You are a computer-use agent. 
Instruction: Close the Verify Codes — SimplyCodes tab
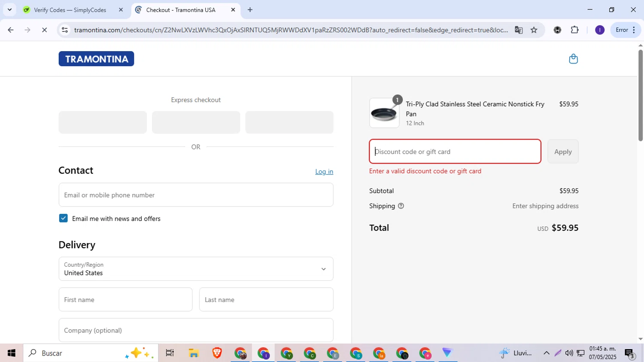pyautogui.click(x=121, y=10)
